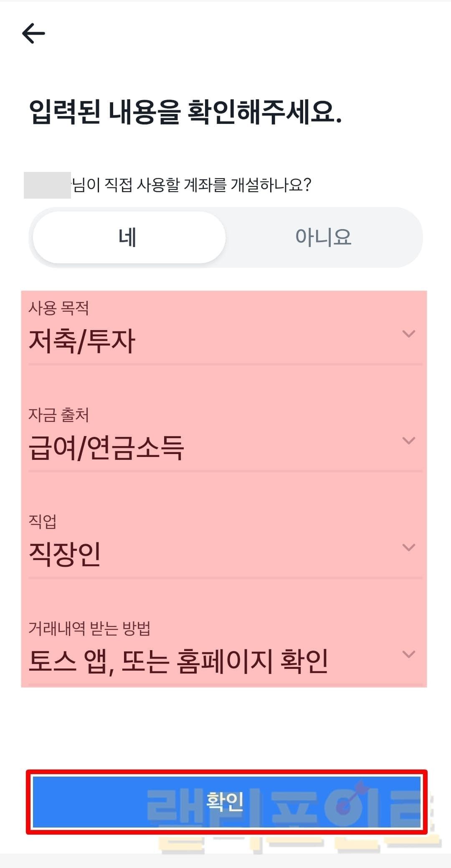Tap the 급여/연금소득 selected value
The width and height of the screenshot is (451, 868).
click(x=106, y=448)
